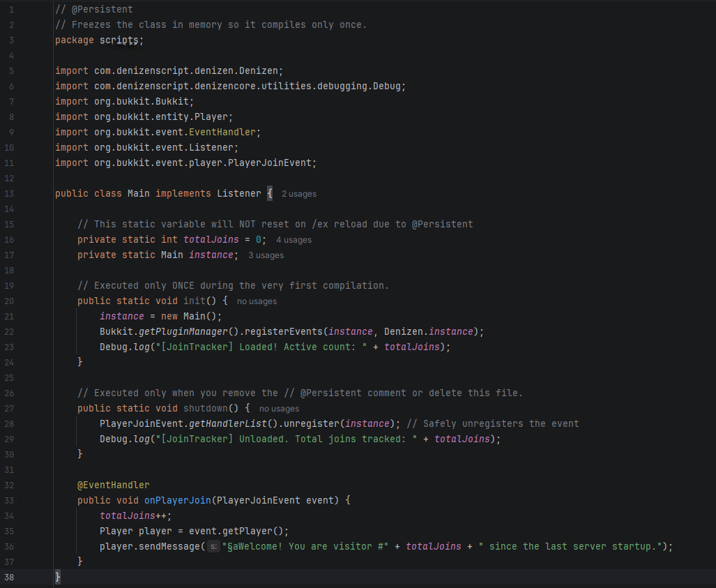Click 'no usages' hint next to shutdown()
Image resolution: width=716 pixels, height=588 pixels.
(x=279, y=409)
